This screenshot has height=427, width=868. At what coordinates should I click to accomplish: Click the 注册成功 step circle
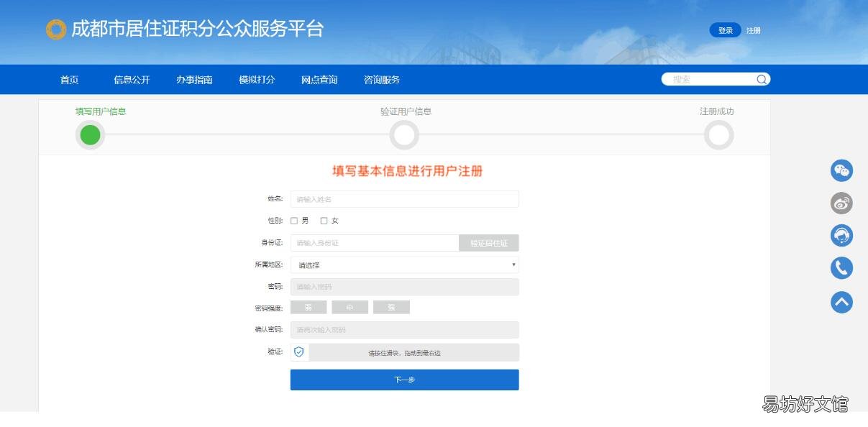[719, 135]
